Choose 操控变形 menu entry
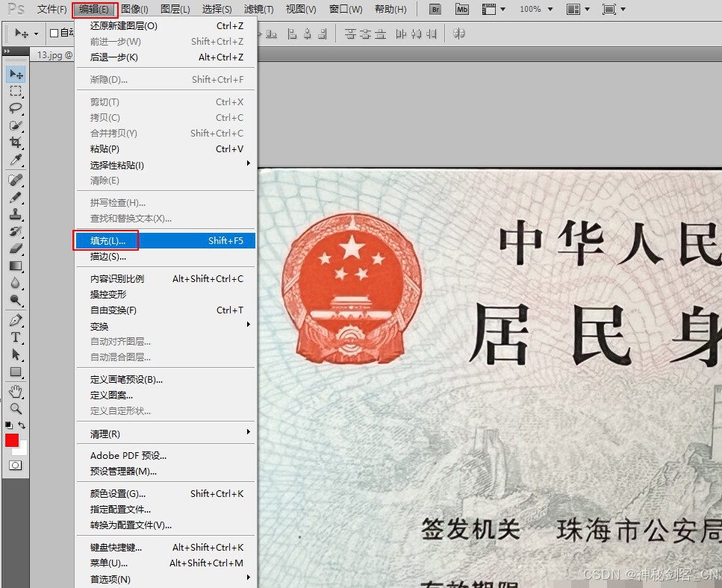The image size is (722, 588). (166, 295)
